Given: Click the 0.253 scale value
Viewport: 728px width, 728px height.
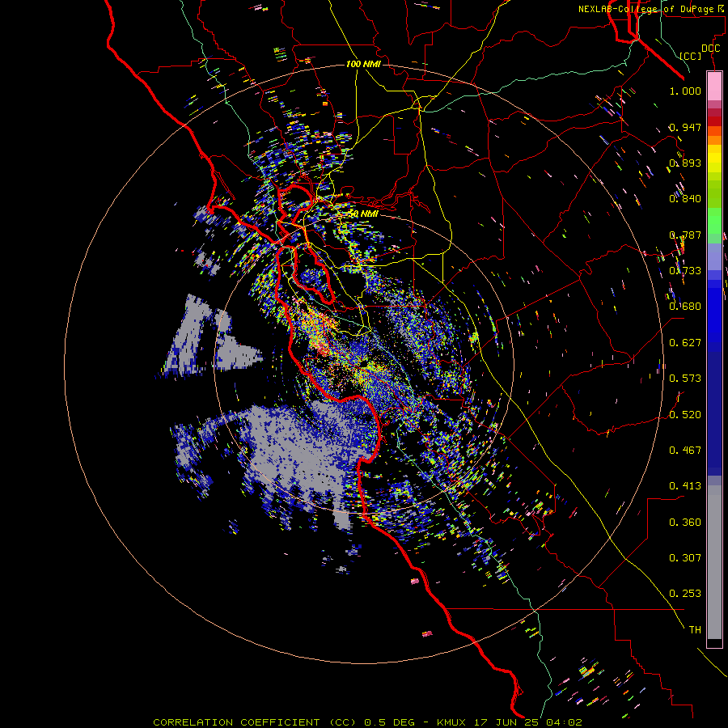Looking at the screenshot, I should click(685, 594).
